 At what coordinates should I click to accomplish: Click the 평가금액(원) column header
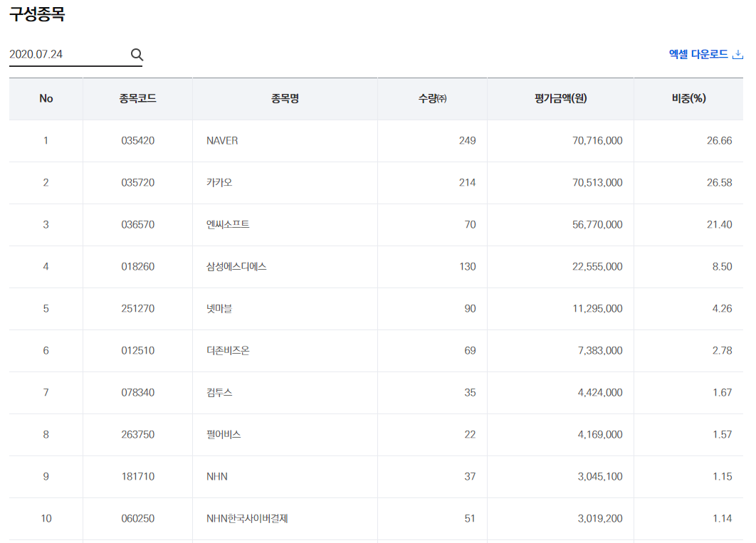561,99
